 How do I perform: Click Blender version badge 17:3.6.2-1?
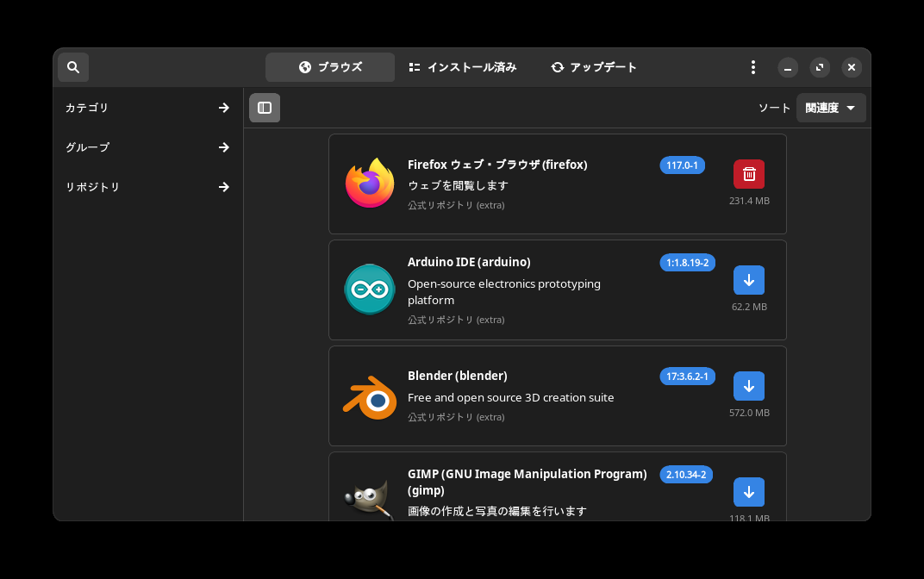click(687, 377)
